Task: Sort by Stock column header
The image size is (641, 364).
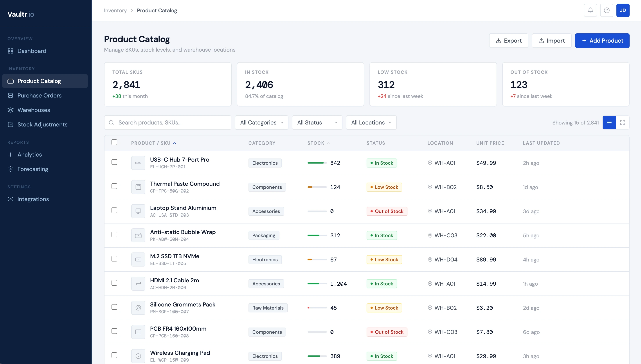Action: coord(318,143)
